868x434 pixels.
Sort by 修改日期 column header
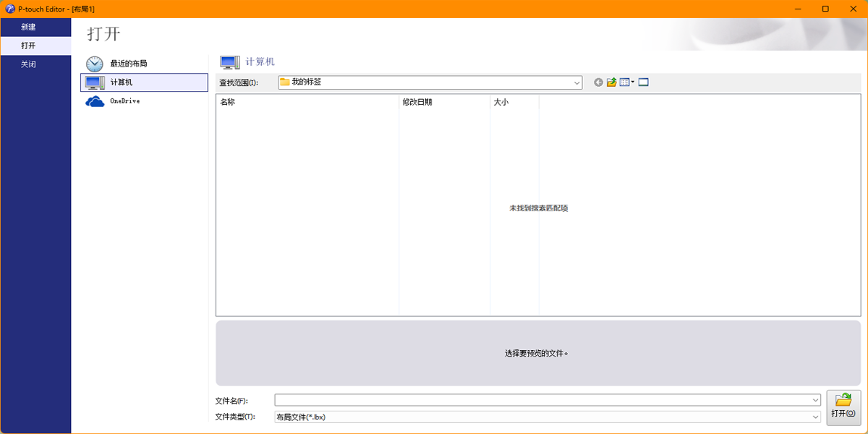[445, 102]
